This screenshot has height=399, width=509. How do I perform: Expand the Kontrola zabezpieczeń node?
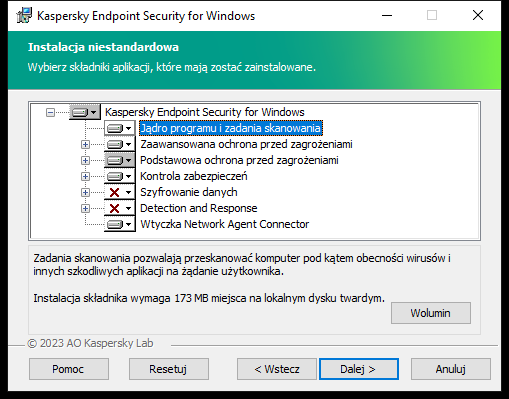coord(85,176)
